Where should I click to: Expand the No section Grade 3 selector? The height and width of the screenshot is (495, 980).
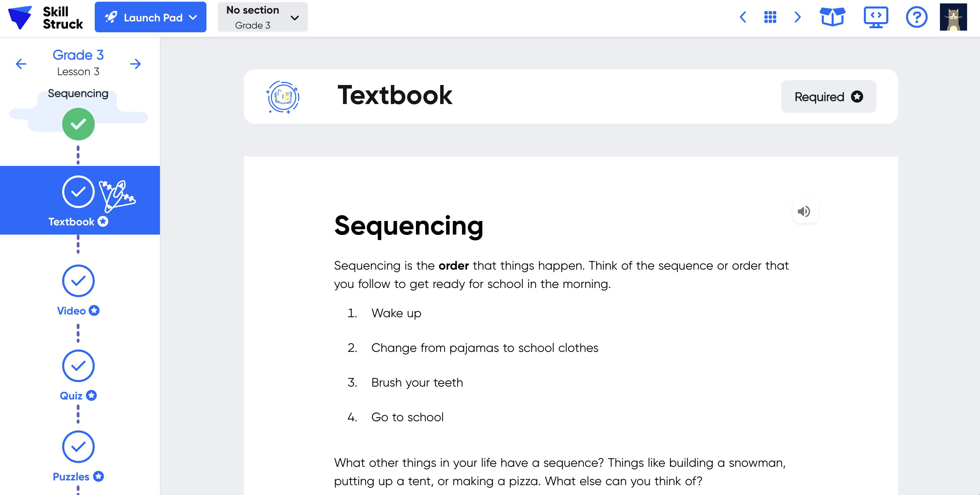[262, 18]
